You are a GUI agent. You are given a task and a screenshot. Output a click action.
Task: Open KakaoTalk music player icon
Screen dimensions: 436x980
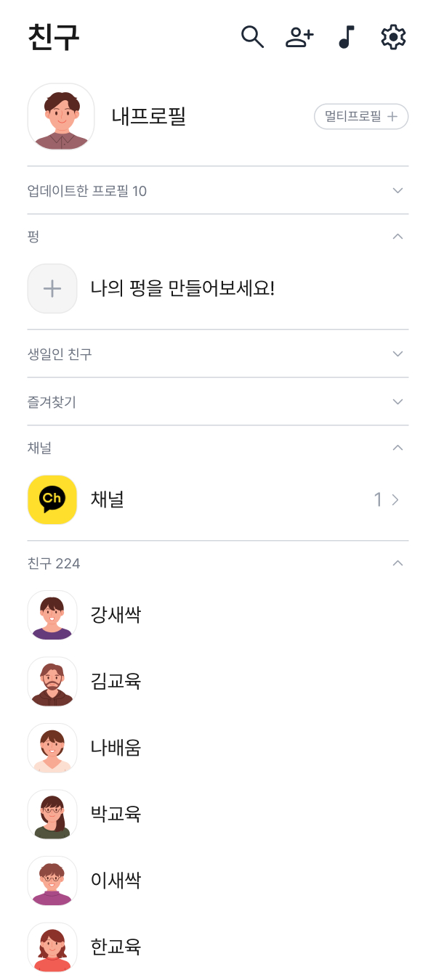click(x=346, y=37)
